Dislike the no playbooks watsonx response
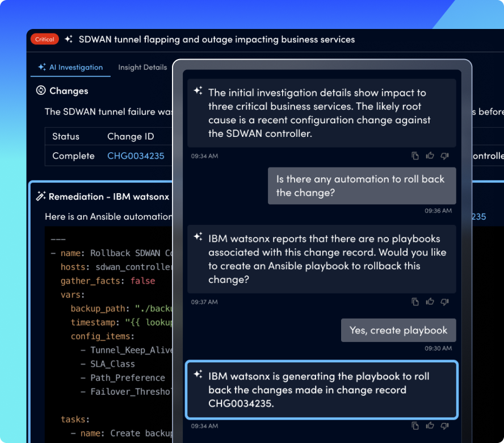The image size is (504, 443). pyautogui.click(x=444, y=302)
